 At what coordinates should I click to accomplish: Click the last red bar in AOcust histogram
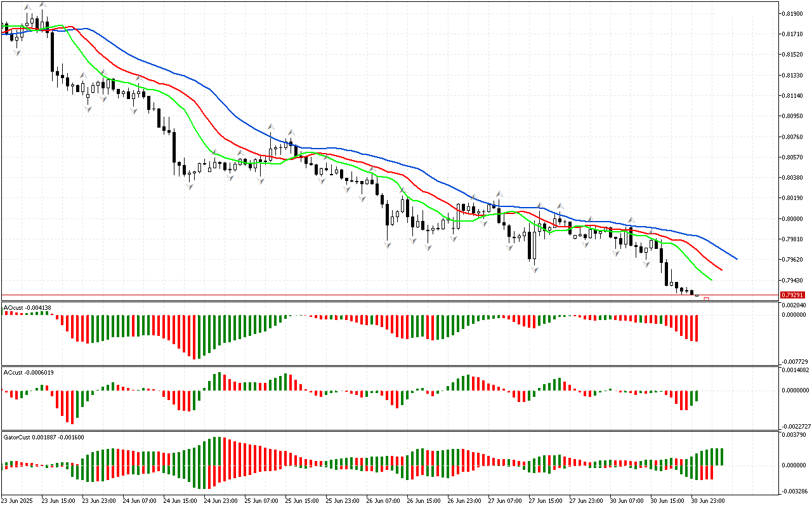point(697,328)
